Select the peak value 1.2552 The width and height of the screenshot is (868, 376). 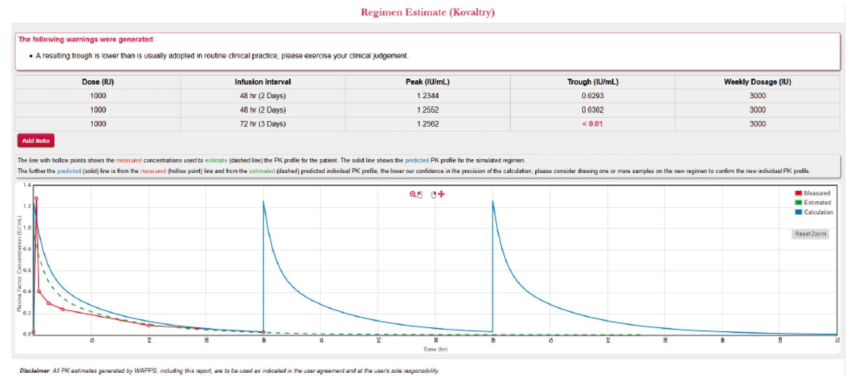click(428, 110)
